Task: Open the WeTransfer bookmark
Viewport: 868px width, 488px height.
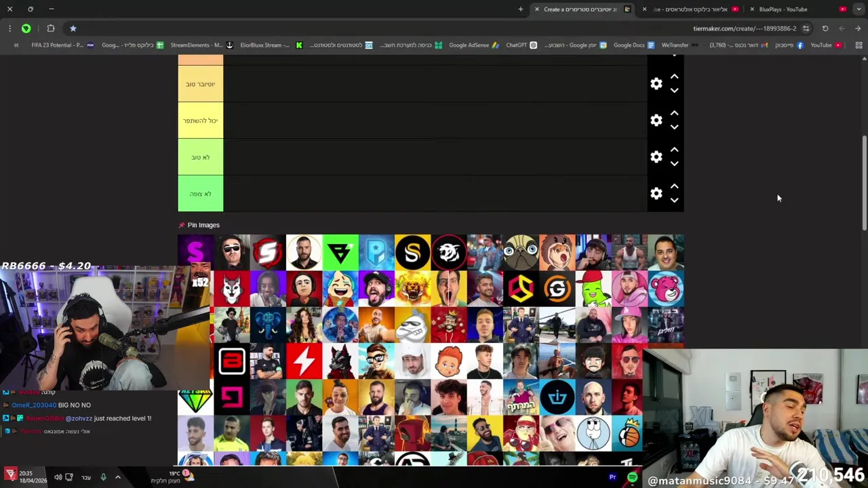Action: click(x=679, y=45)
